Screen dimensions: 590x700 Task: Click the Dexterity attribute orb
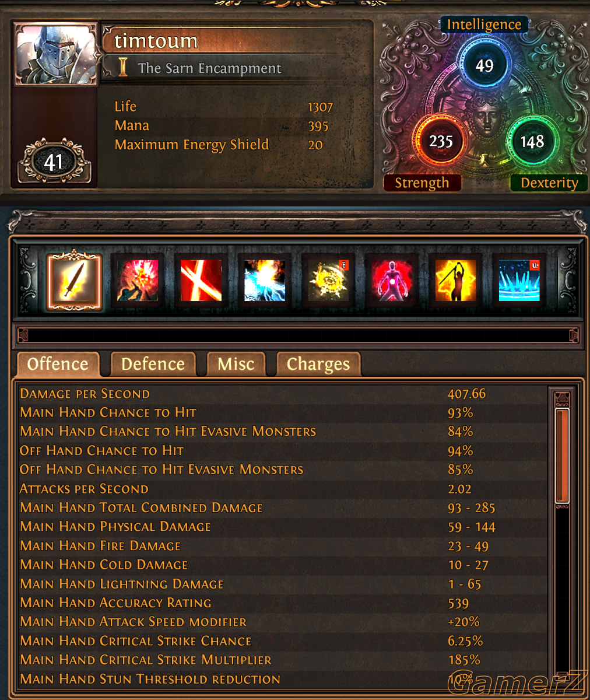pyautogui.click(x=532, y=141)
